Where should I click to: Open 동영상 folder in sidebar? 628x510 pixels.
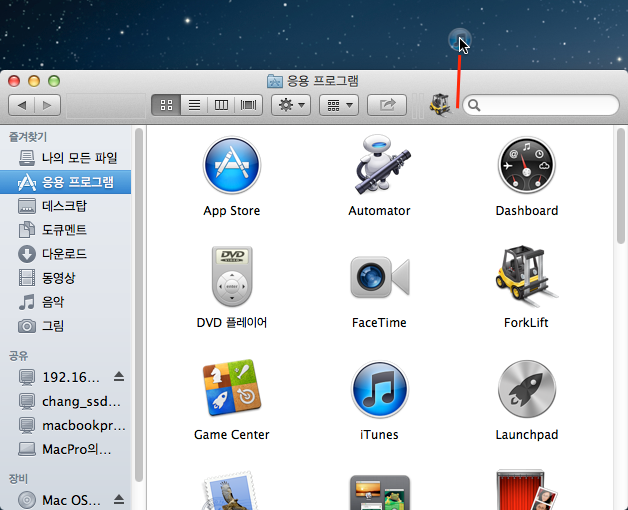point(66,278)
